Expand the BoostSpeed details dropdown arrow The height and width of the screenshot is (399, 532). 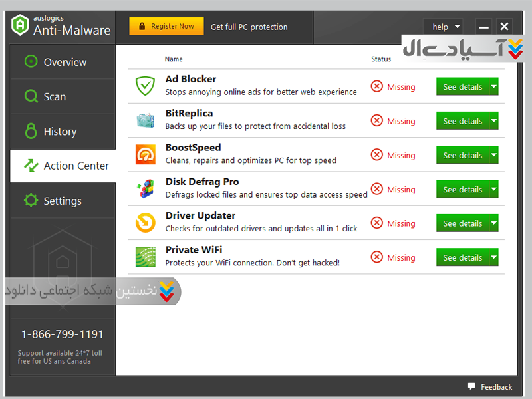click(x=493, y=156)
